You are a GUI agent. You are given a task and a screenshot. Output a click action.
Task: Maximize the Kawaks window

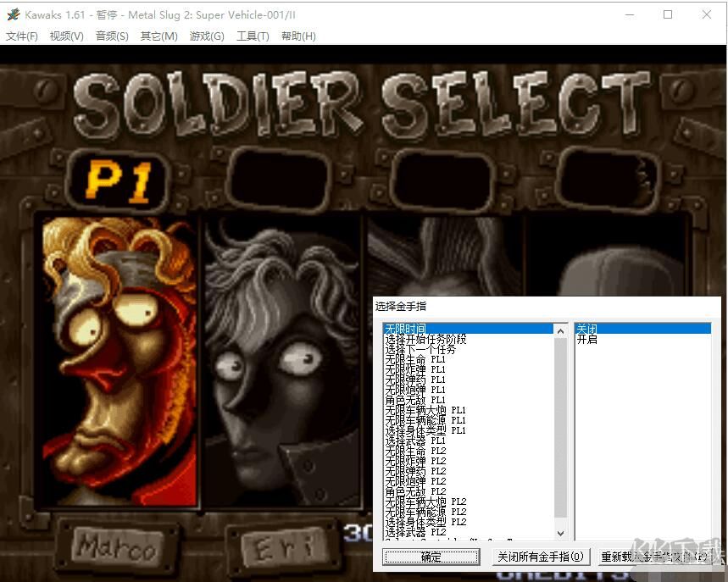(x=668, y=14)
